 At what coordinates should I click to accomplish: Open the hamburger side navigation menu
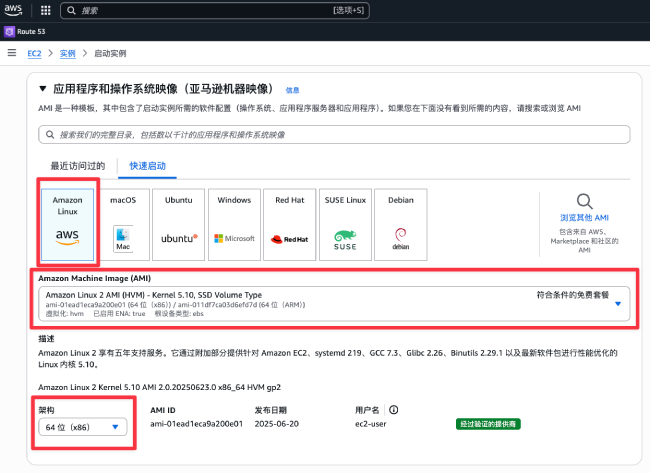tap(12, 53)
